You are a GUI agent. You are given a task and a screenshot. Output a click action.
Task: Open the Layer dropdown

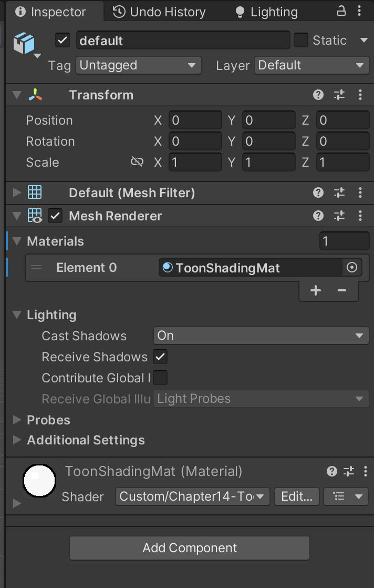312,65
